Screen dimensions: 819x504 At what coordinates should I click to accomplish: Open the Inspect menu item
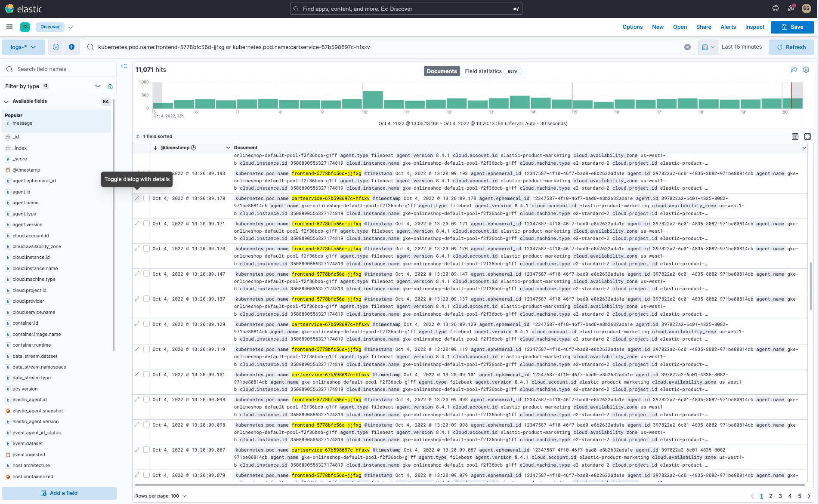(x=754, y=27)
